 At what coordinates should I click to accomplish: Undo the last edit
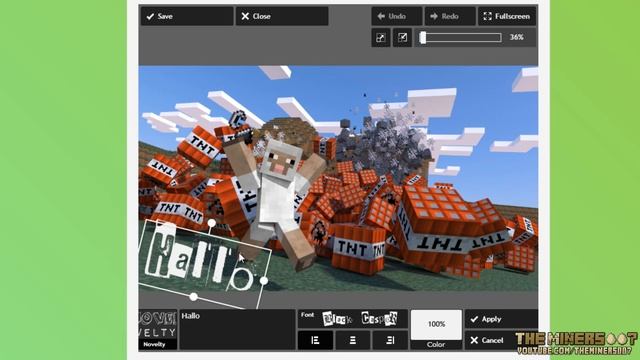(x=397, y=16)
